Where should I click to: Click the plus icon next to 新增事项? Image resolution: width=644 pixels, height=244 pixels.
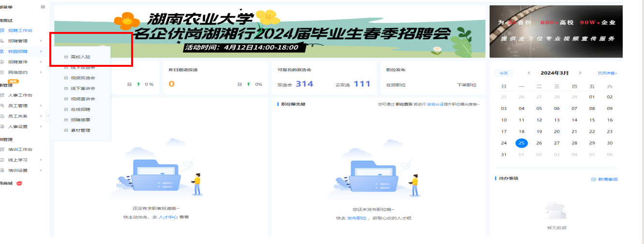pyautogui.click(x=594, y=179)
